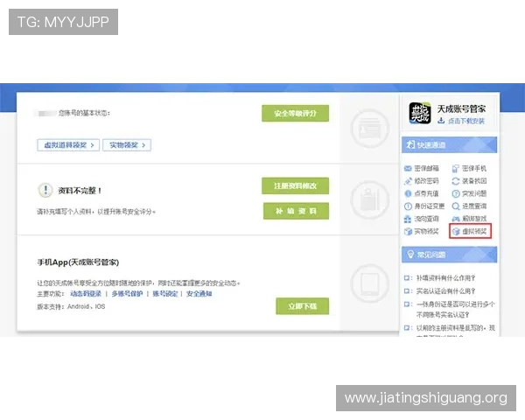
Task: Click the 您账号的基本状态 label
Action: tap(84, 113)
